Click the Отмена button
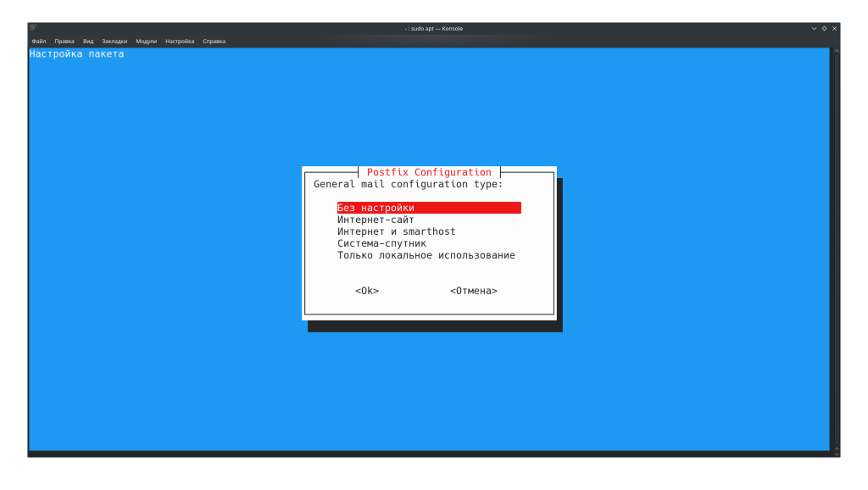This screenshot has width=868, height=490. click(474, 291)
